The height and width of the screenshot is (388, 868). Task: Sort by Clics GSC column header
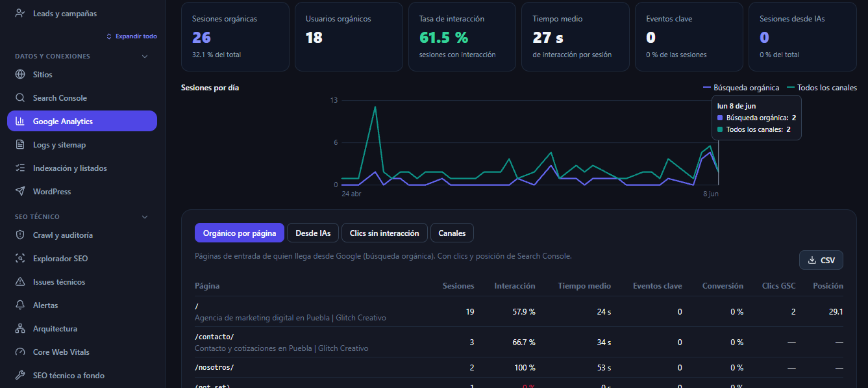pos(779,285)
